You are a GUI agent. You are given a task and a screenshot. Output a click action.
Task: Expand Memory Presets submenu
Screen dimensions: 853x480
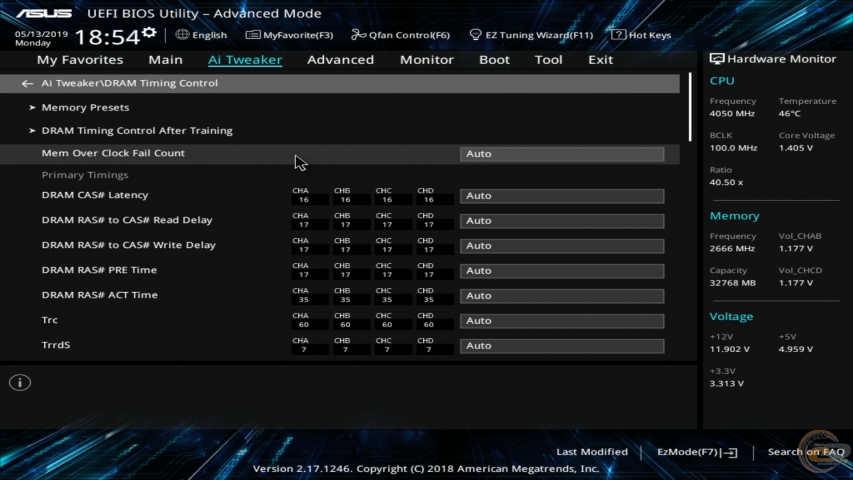coord(85,108)
